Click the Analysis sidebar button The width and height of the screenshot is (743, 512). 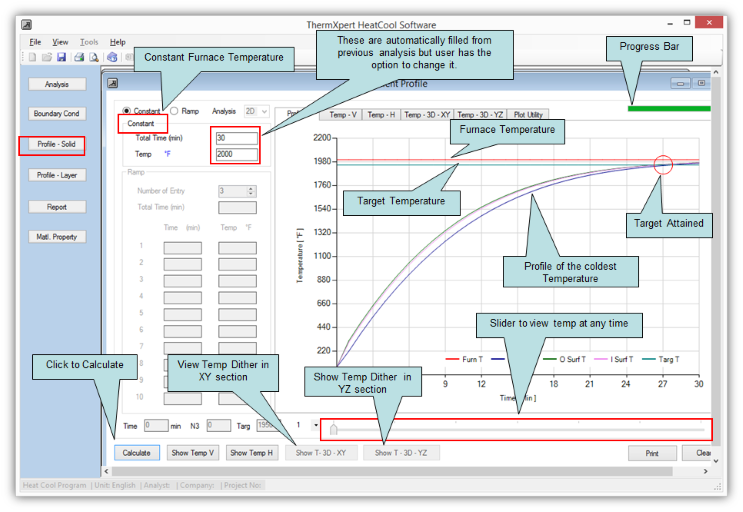[57, 84]
